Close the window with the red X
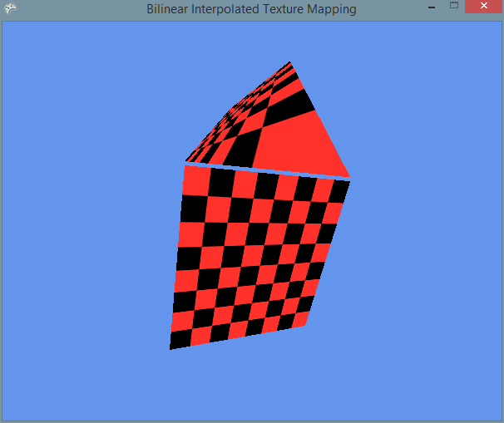The width and height of the screenshot is (504, 423). [x=483, y=7]
